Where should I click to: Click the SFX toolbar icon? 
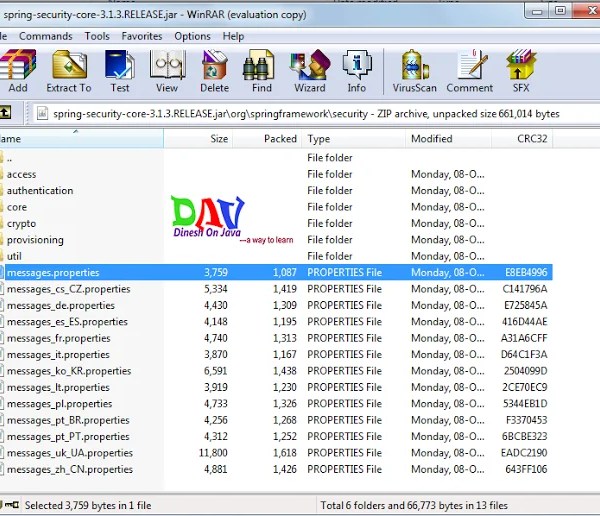tap(521, 71)
